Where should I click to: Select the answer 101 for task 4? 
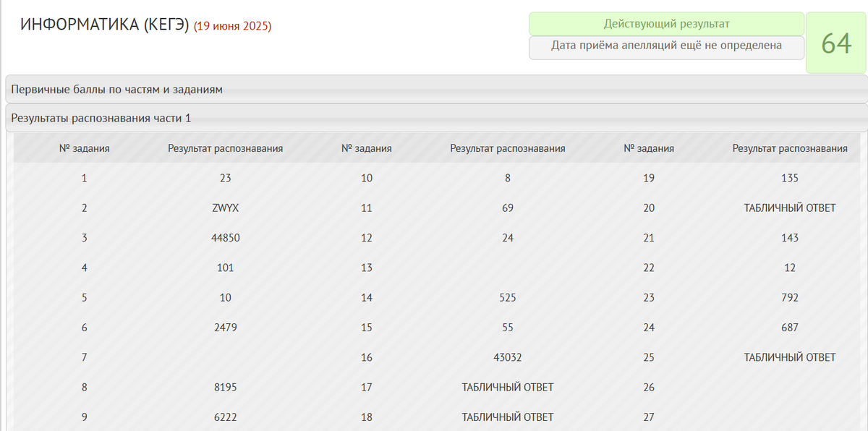point(226,268)
